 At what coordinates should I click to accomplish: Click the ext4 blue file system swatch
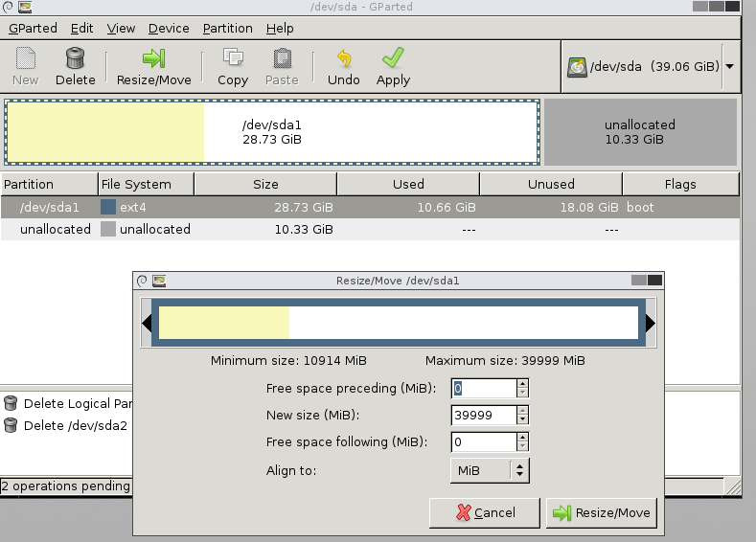tap(108, 207)
